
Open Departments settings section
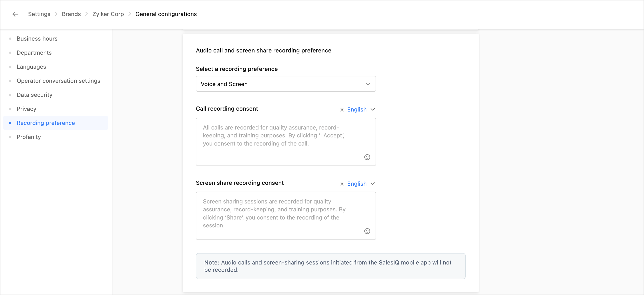(x=34, y=53)
